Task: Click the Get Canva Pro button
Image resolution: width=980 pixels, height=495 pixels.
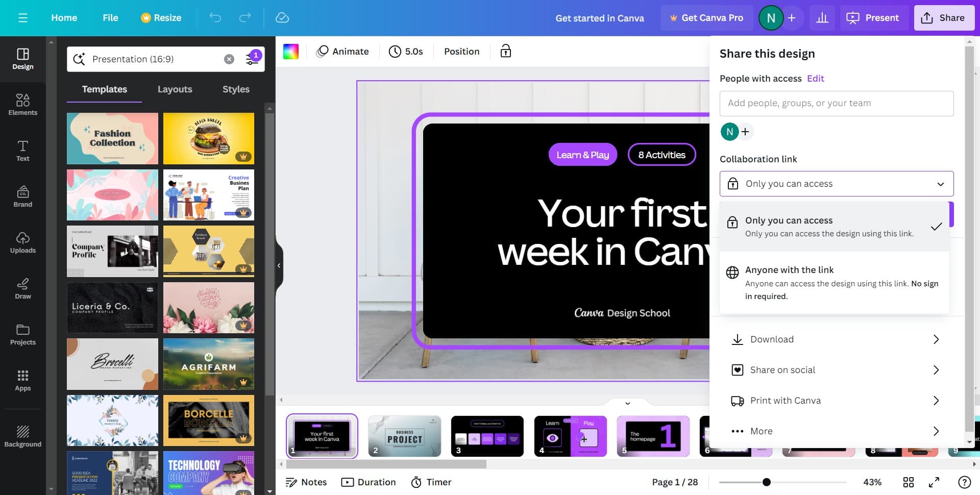Action: point(706,18)
